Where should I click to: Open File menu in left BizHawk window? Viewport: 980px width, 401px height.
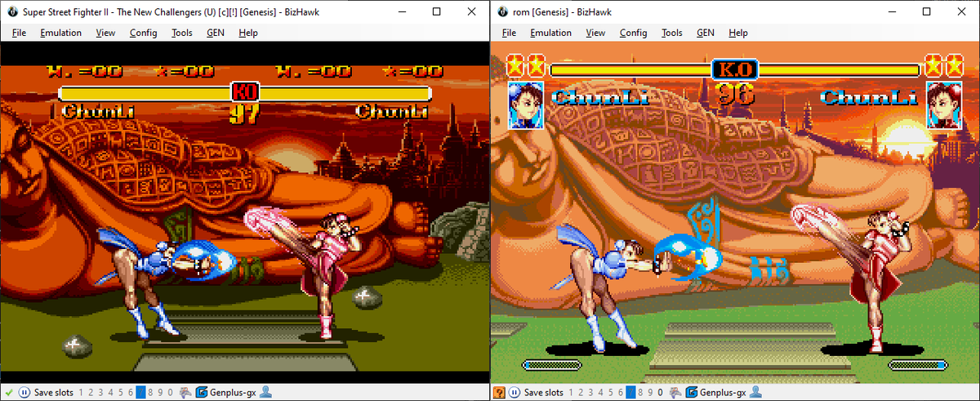[x=20, y=33]
